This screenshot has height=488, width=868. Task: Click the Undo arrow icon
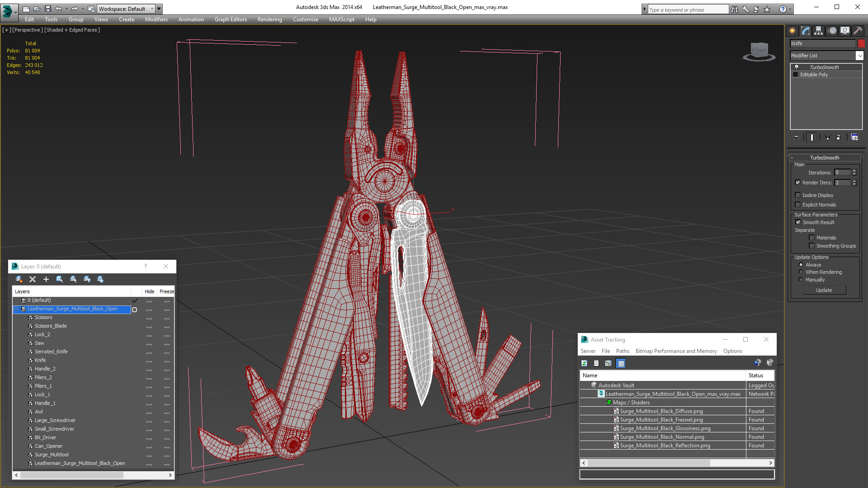pos(58,9)
